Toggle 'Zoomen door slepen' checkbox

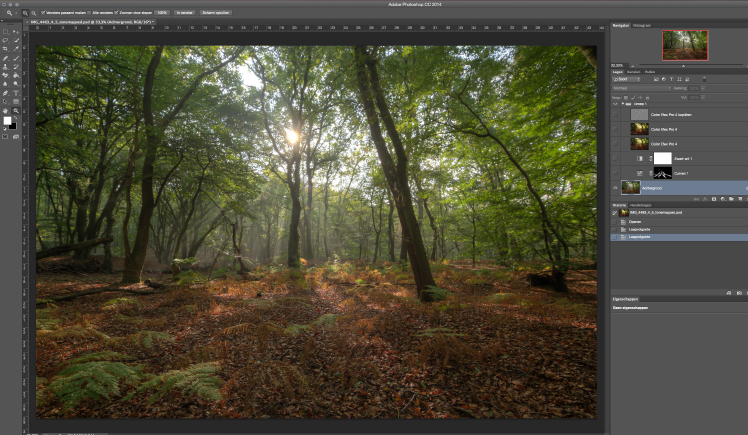point(116,13)
